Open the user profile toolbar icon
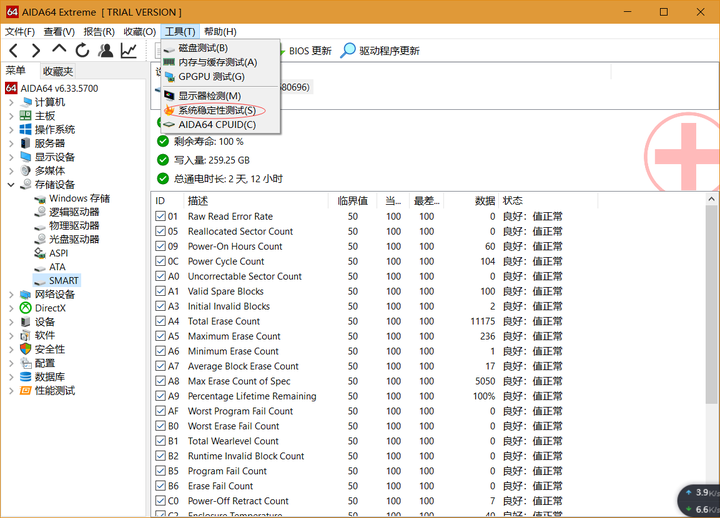Screen dimensions: 720x518 105,50
